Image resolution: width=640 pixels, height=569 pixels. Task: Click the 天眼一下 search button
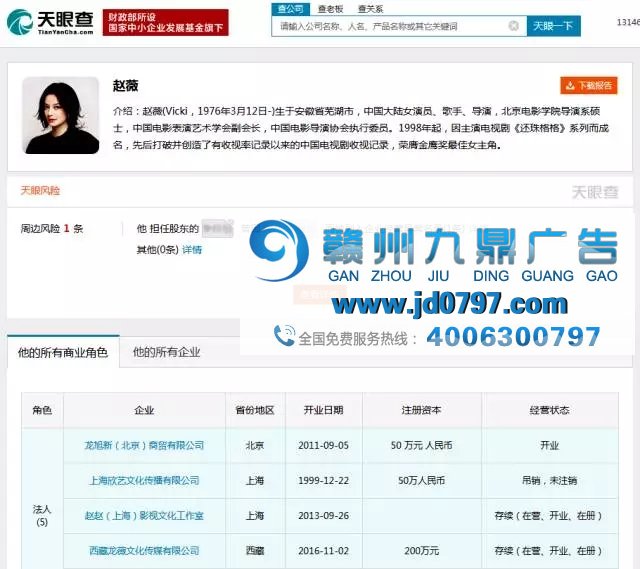(x=553, y=26)
